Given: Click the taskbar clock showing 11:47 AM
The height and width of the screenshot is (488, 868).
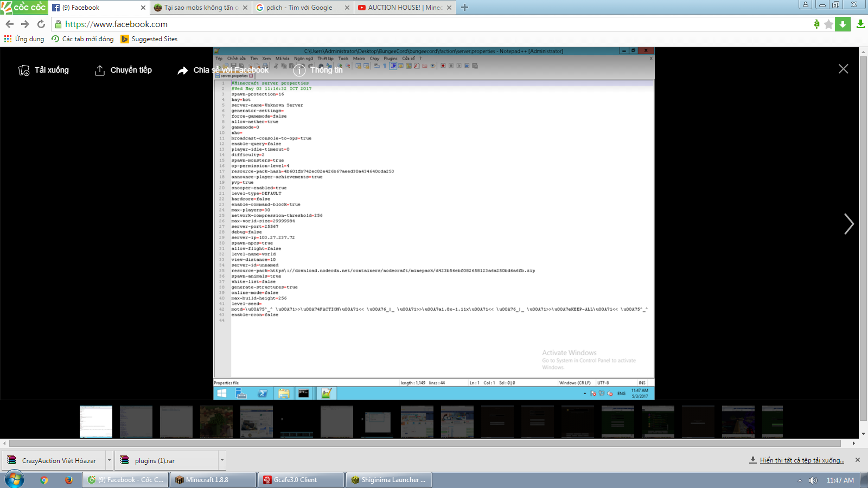Looking at the screenshot, I should (x=840, y=480).
